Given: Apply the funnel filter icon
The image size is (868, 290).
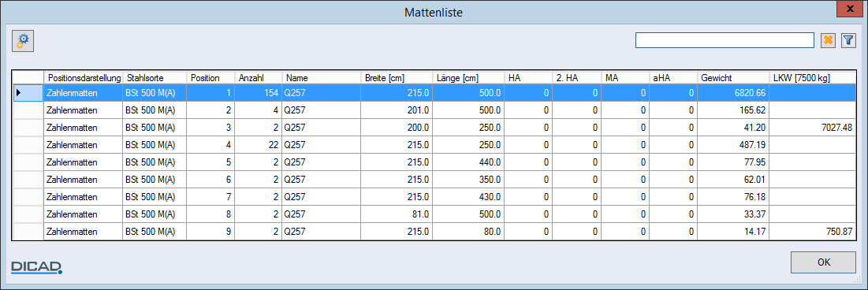Looking at the screenshot, I should point(848,40).
